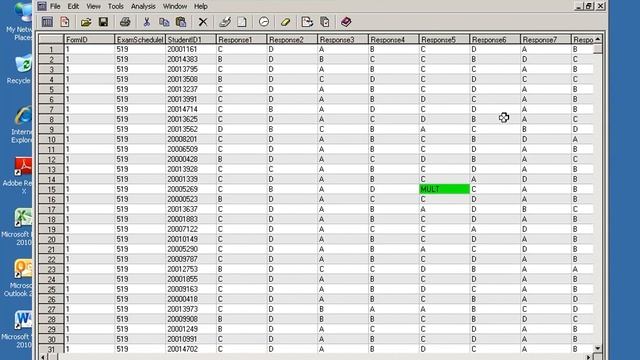Select row header 31
This screenshot has width=640, height=360.
[51, 349]
